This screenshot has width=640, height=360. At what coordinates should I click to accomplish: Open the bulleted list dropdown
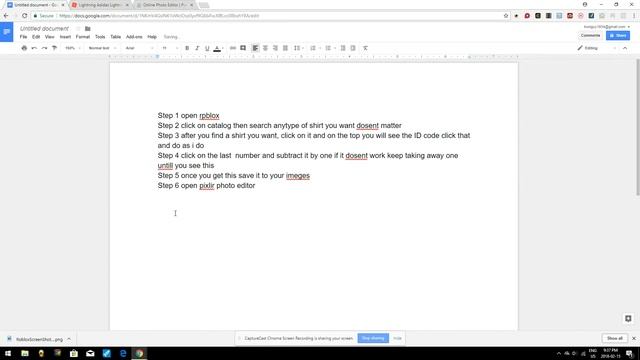[330, 48]
